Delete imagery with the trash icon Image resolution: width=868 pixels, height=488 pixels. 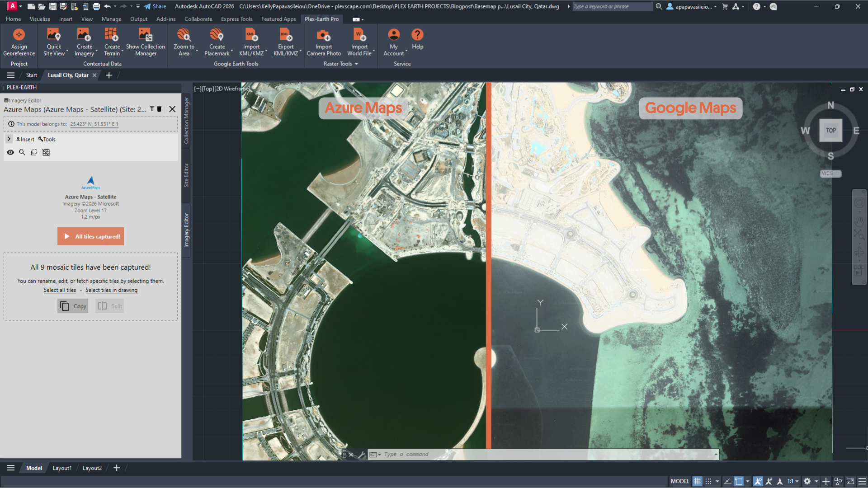159,109
